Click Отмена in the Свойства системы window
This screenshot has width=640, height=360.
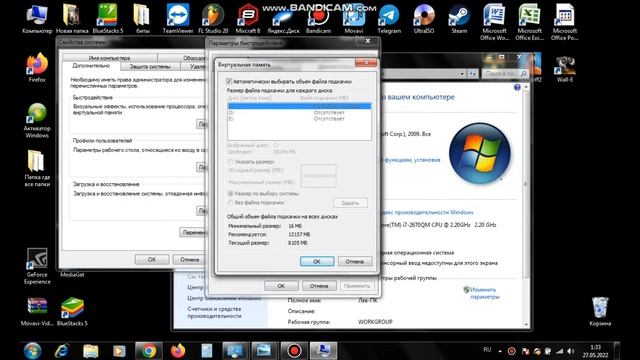189,260
